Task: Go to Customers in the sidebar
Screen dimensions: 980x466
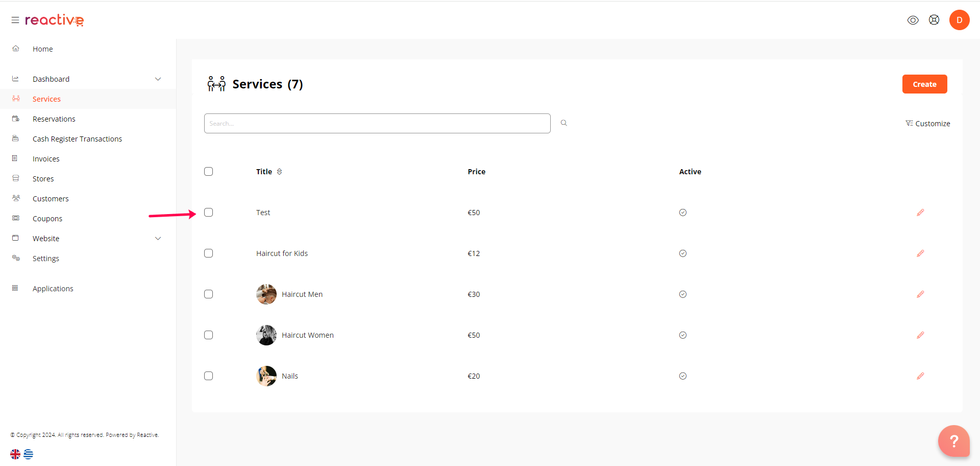Action: [51, 199]
